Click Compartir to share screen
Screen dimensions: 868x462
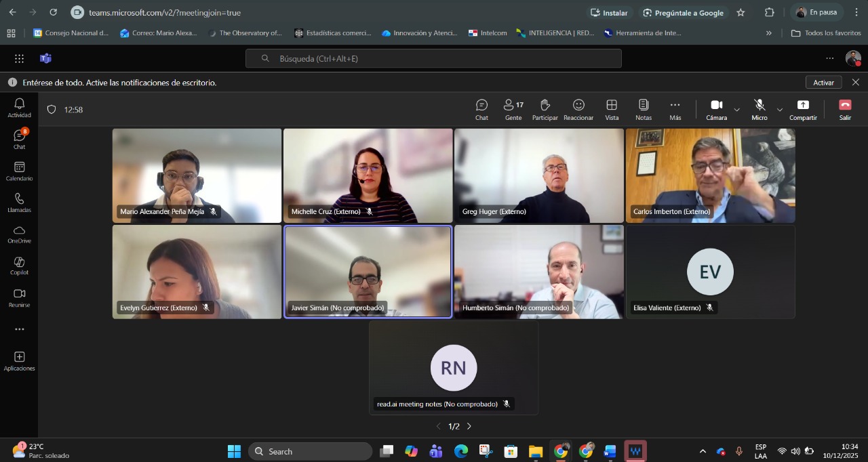pos(803,109)
